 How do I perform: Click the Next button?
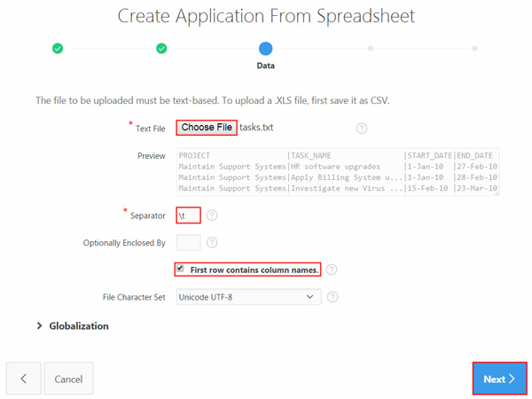pyautogui.click(x=499, y=379)
